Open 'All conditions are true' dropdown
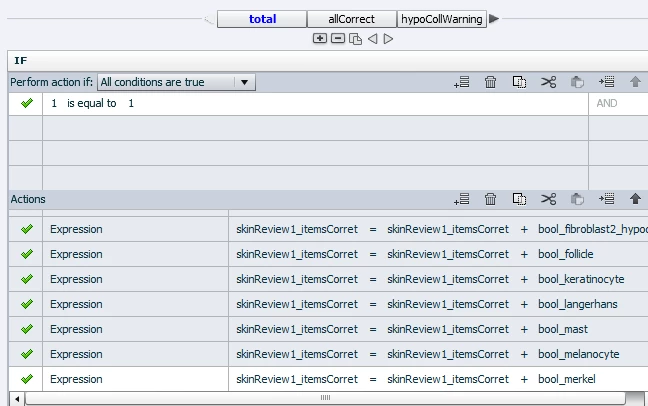This screenshot has height=406, width=648. pos(176,82)
